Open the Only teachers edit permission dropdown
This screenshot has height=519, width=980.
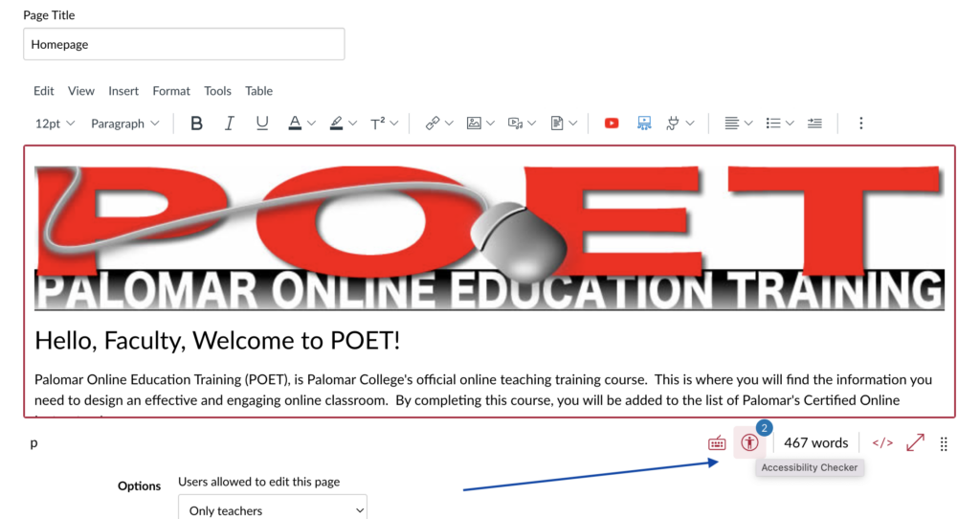pyautogui.click(x=273, y=508)
